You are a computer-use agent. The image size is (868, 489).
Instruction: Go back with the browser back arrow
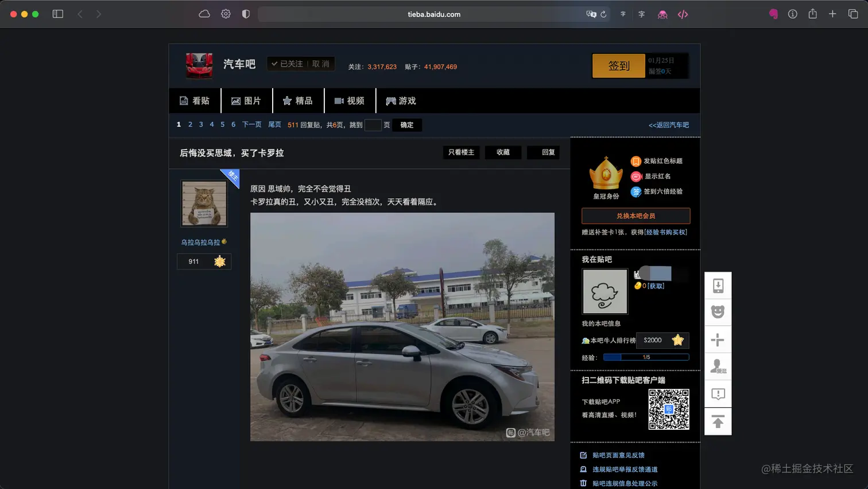pyautogui.click(x=80, y=14)
